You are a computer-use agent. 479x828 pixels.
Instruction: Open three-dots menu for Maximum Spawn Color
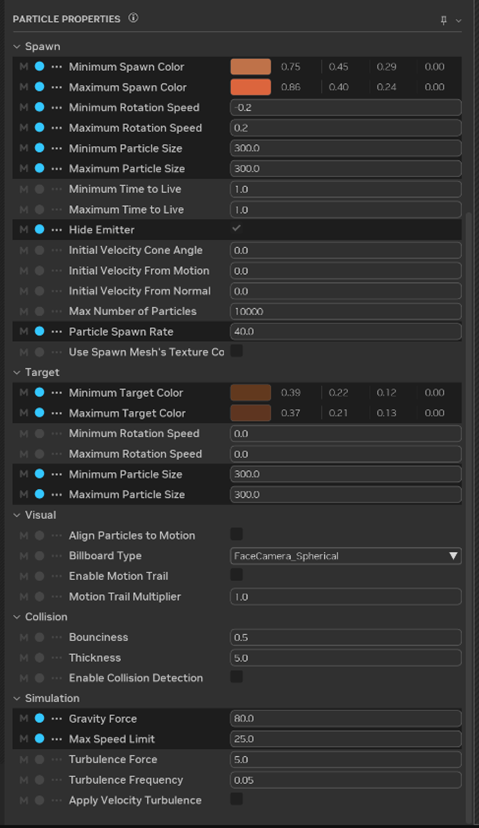[x=57, y=87]
